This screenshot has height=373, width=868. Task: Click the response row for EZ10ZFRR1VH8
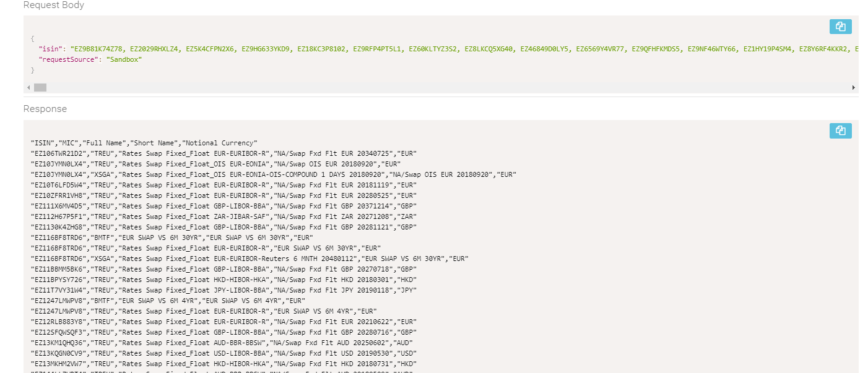224,195
